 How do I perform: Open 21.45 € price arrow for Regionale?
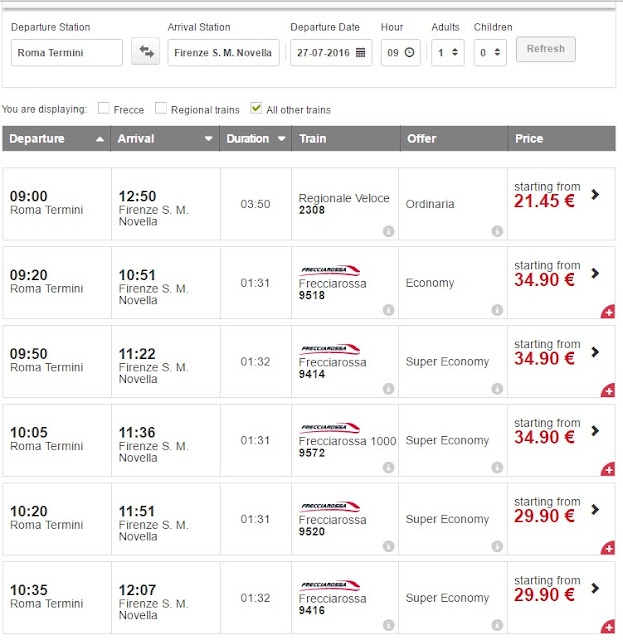click(x=596, y=195)
